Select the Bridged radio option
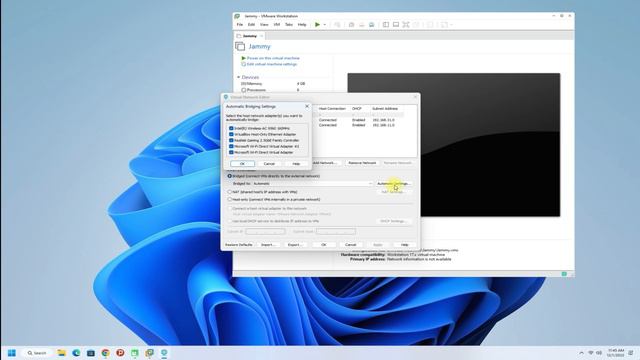The image size is (640, 360). coord(229,176)
